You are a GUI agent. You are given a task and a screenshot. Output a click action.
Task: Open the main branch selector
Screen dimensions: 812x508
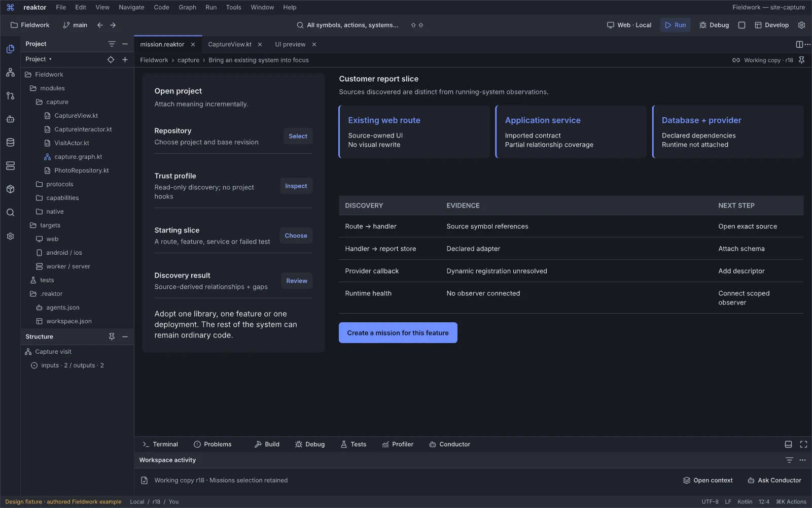75,25
